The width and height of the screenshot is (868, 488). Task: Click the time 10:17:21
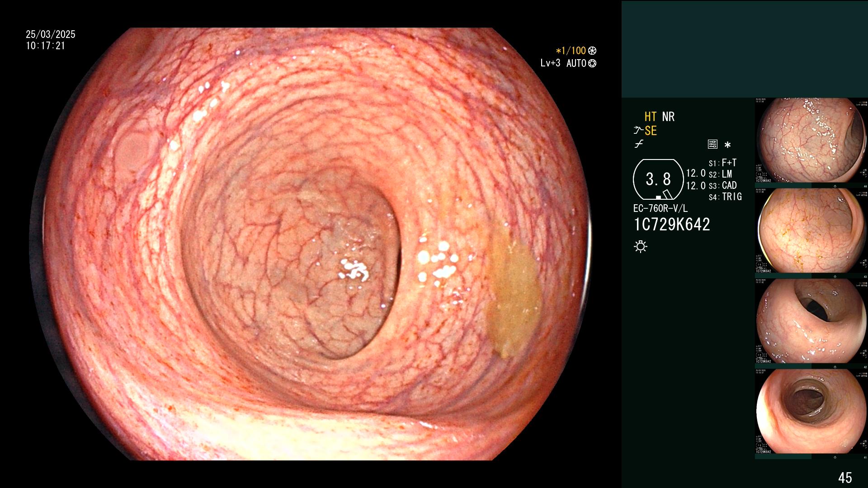tap(46, 46)
